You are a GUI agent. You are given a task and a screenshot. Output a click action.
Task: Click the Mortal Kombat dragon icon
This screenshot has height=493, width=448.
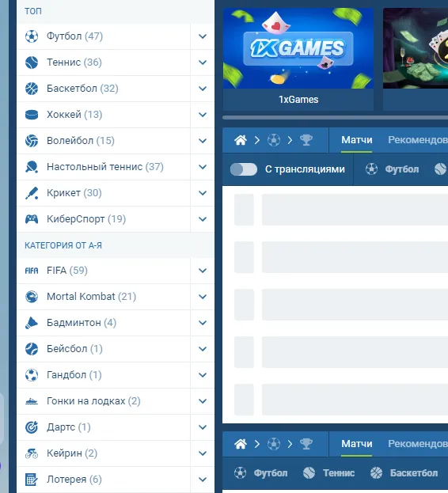tap(32, 297)
